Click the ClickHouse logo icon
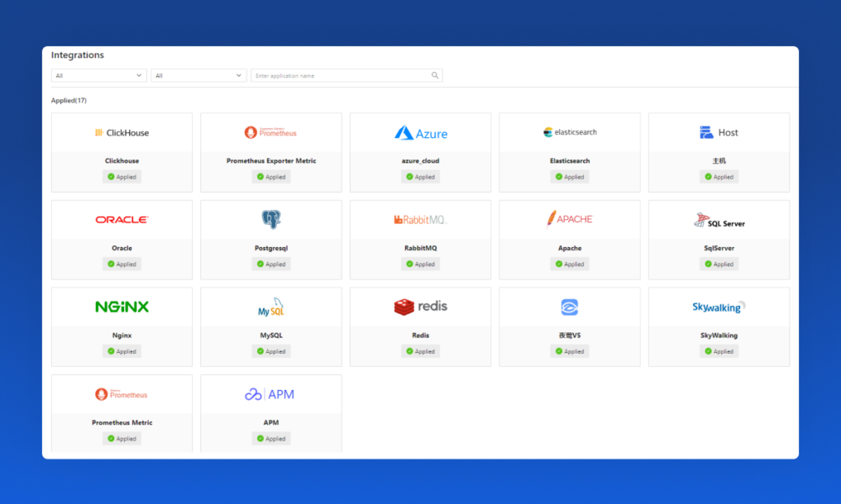This screenshot has width=841, height=504. (x=122, y=133)
